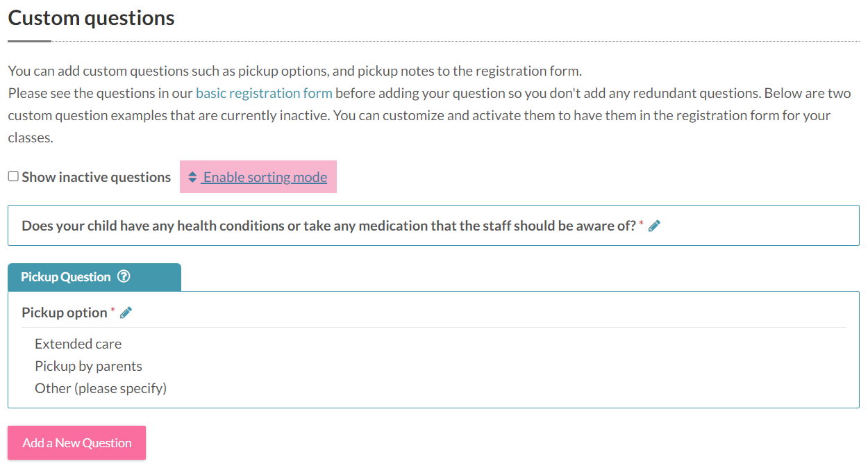Click the Show inactive questions label text

pyautogui.click(x=96, y=177)
